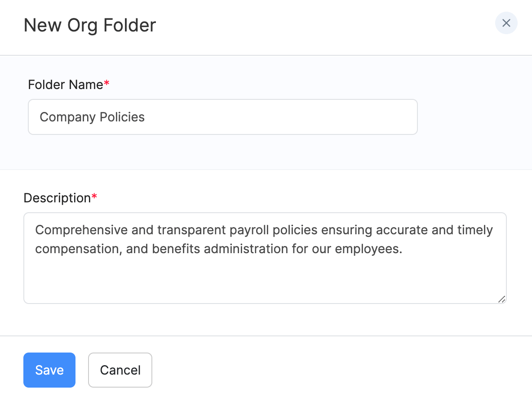Viewport: 532px width, 402px height.
Task: Click the Folder Name label
Action: [x=66, y=85]
